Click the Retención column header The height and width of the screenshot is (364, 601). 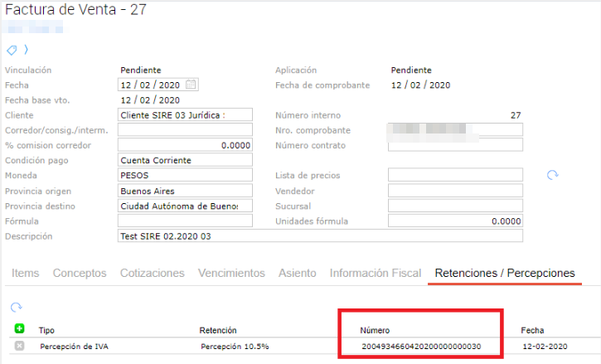coord(218,330)
